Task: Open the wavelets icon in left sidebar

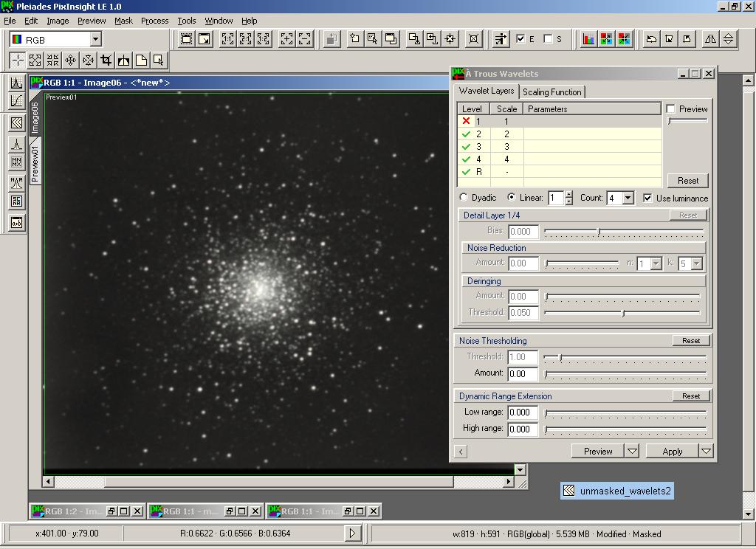Action: (16, 122)
